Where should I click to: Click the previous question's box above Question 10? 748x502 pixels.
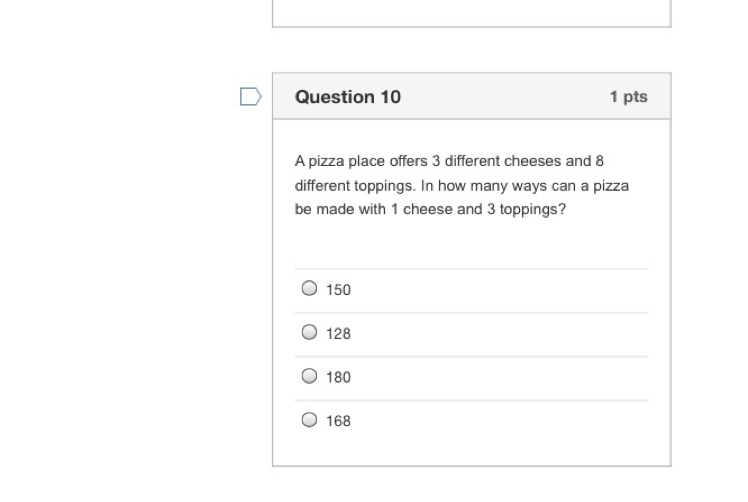click(x=471, y=12)
